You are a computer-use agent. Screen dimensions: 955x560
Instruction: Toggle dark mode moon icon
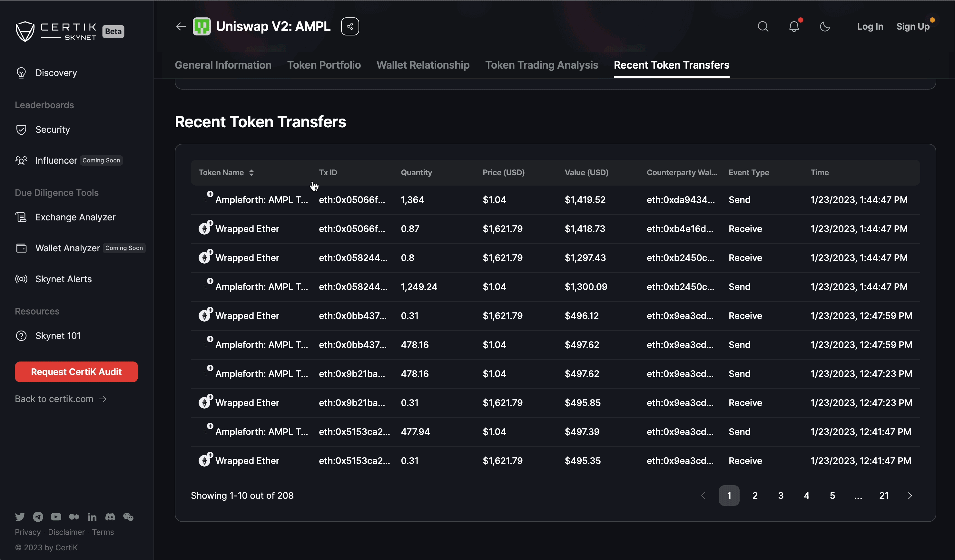click(825, 26)
